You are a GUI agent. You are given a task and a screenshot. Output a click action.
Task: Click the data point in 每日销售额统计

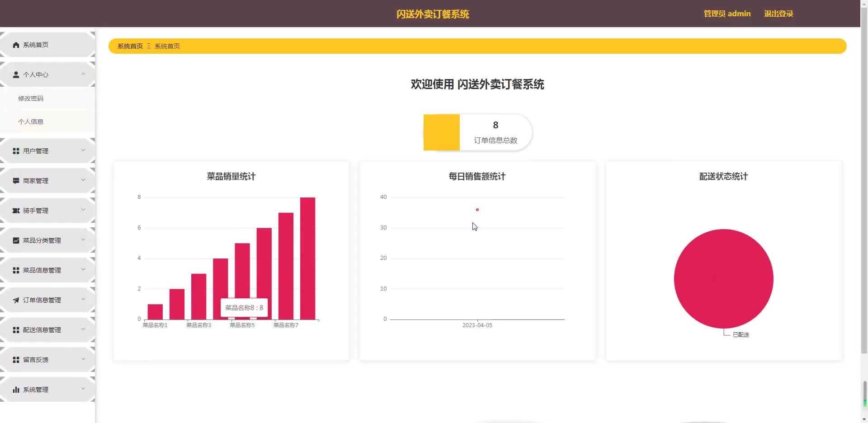477,210
